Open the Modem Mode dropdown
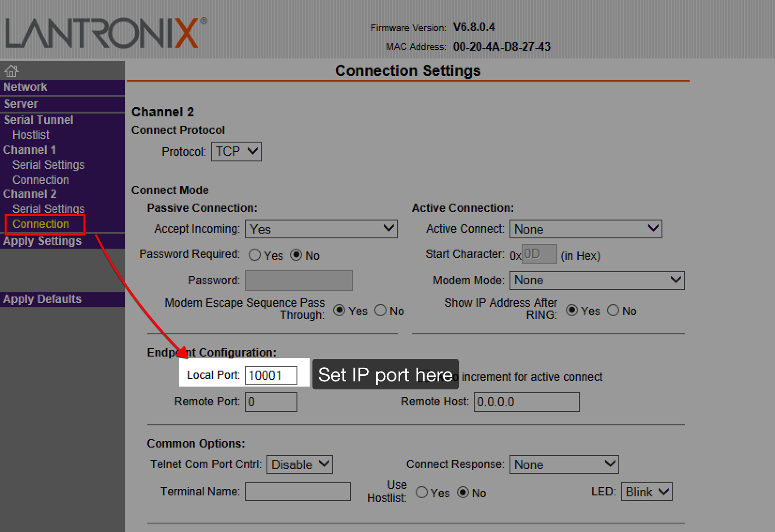This screenshot has height=532, width=775. point(597,280)
